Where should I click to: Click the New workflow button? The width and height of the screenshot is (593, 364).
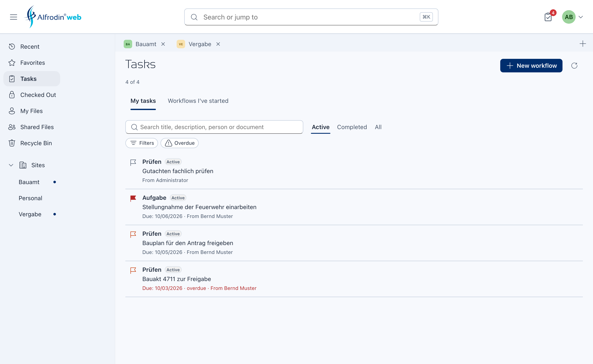click(x=531, y=66)
